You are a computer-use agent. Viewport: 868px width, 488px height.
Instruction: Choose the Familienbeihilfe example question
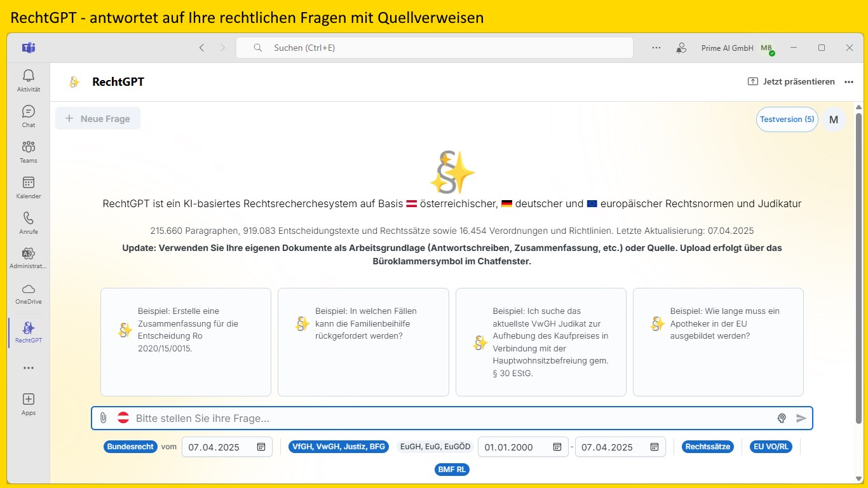[x=363, y=342]
